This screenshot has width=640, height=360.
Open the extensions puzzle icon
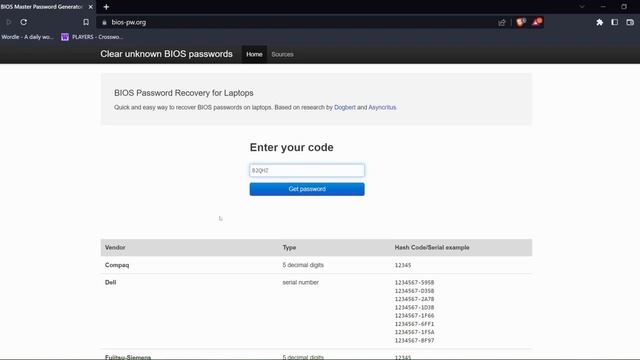pos(600,22)
